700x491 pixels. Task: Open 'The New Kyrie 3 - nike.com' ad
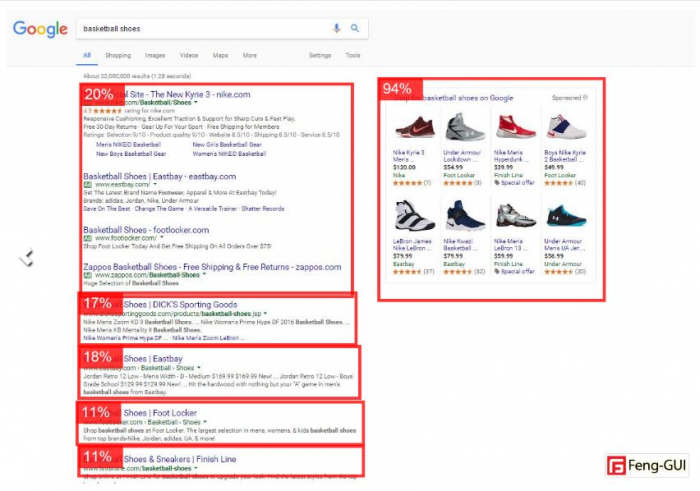(188, 94)
